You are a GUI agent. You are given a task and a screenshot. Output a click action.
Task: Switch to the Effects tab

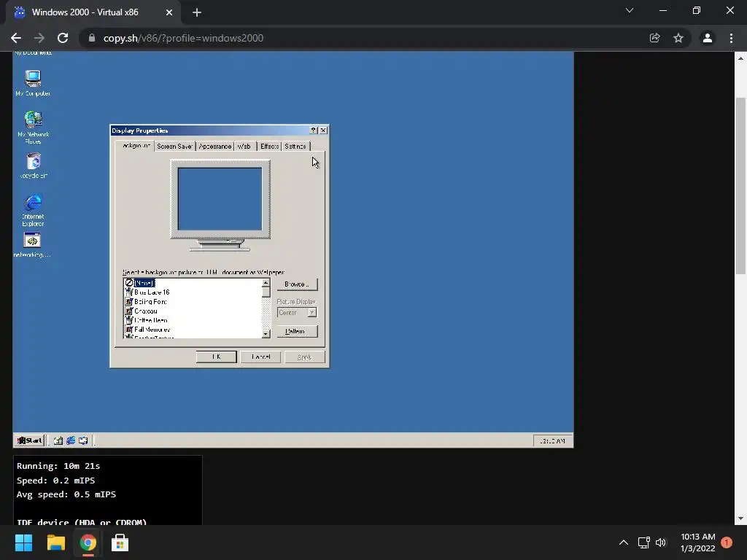point(269,146)
